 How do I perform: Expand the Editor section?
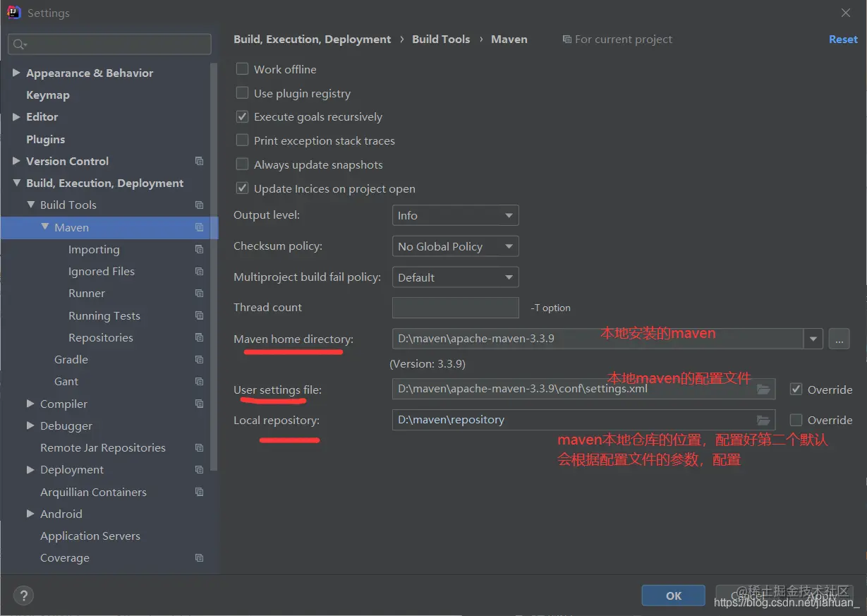[x=16, y=116]
